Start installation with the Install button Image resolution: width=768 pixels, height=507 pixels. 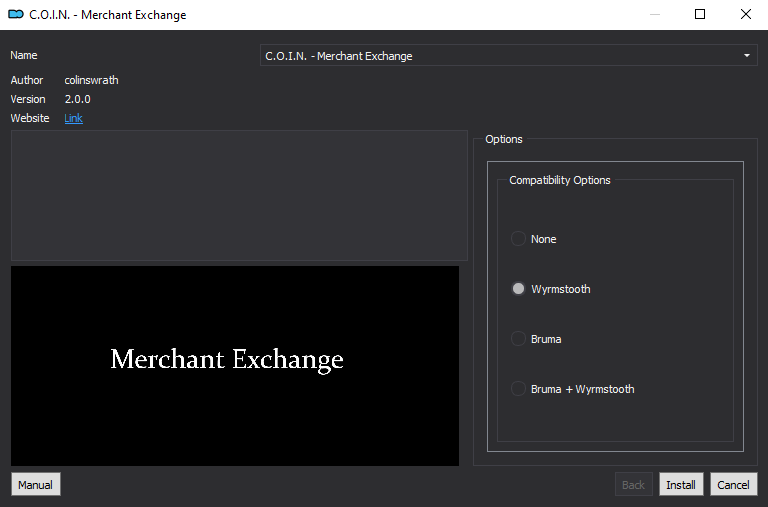tap(681, 484)
